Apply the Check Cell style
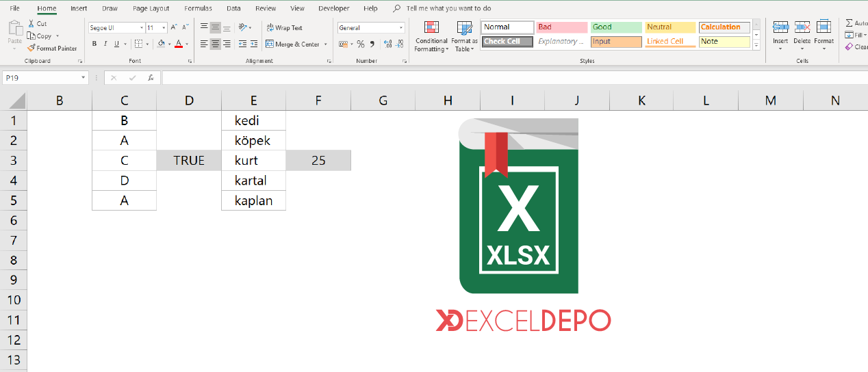The height and width of the screenshot is (372, 868). coord(508,42)
